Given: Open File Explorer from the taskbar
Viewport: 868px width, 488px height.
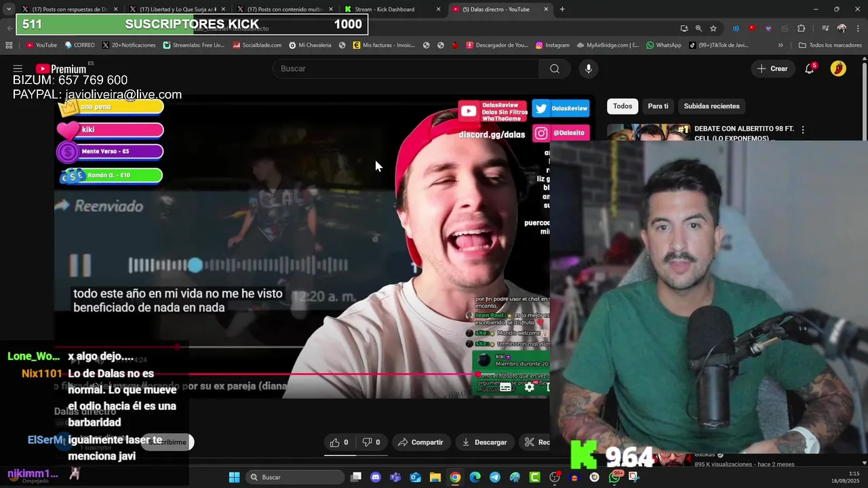Looking at the screenshot, I should coord(435,477).
